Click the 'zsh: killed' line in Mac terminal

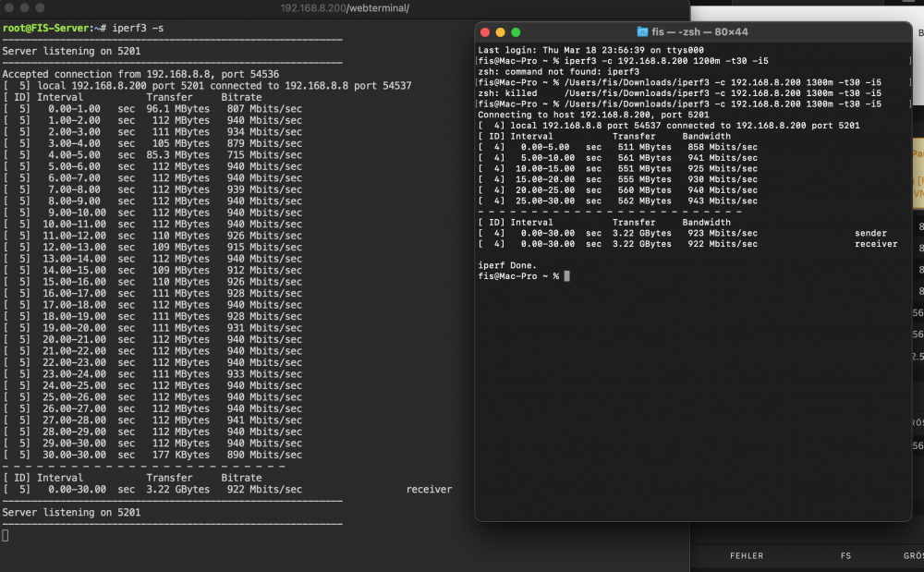pos(679,93)
